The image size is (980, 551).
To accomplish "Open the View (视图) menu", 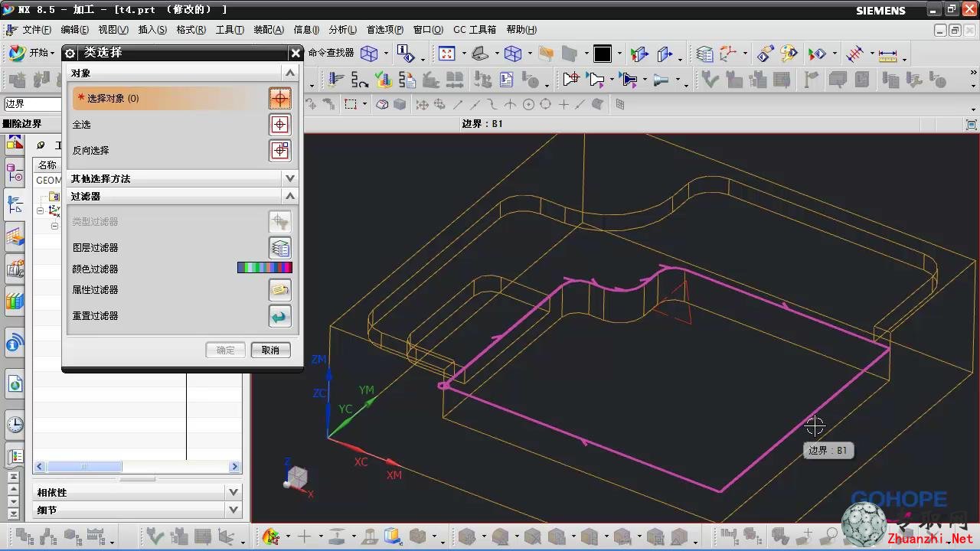I will [x=113, y=29].
